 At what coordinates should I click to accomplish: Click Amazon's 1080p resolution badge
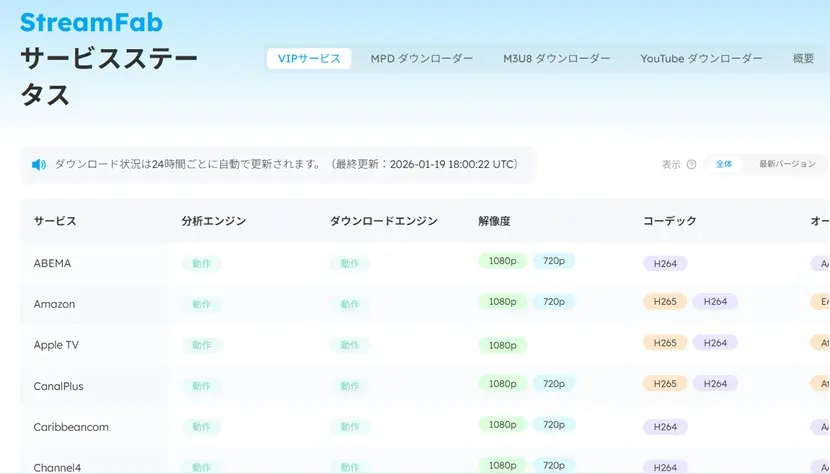pyautogui.click(x=502, y=301)
